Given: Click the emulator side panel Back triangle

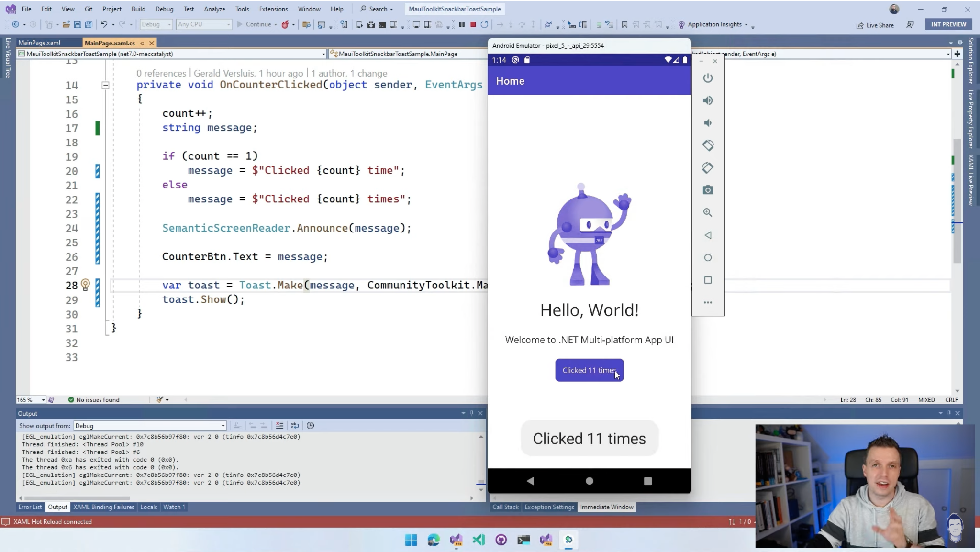Looking at the screenshot, I should pyautogui.click(x=708, y=235).
